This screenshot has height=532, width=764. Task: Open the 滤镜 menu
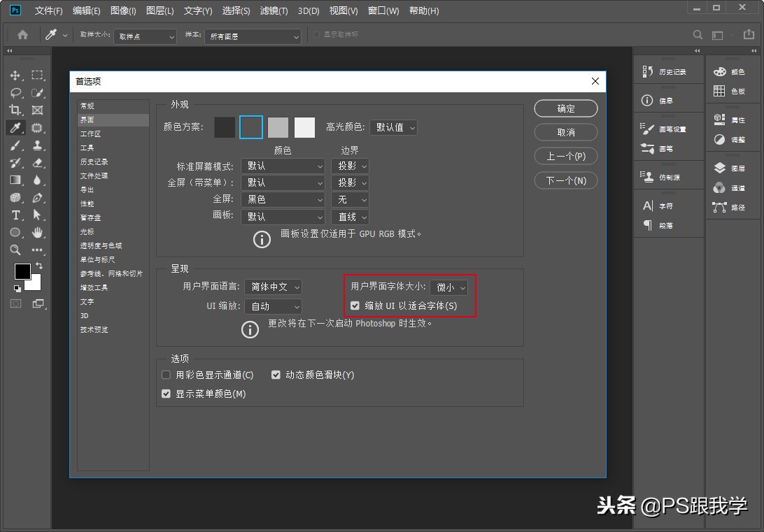[271, 10]
